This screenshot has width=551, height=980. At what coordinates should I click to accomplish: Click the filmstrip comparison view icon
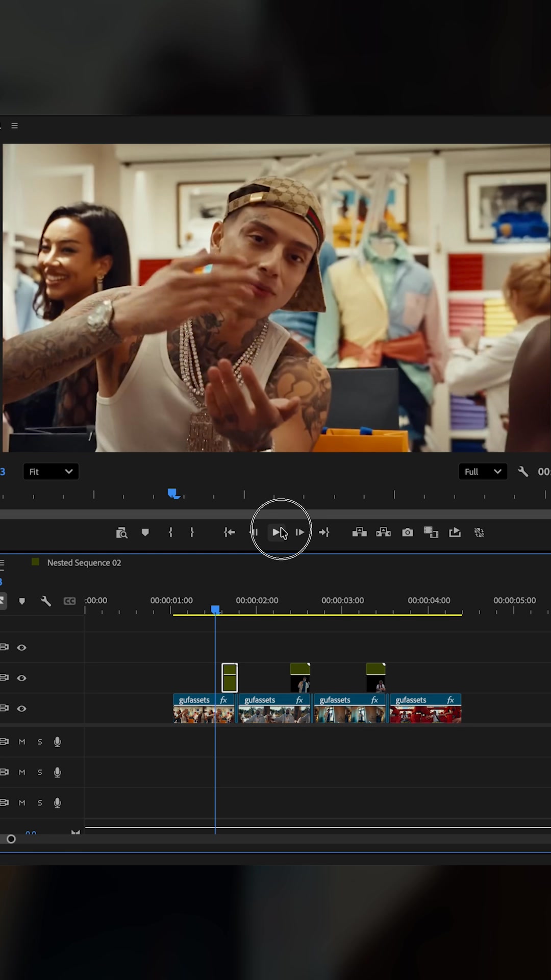pyautogui.click(x=431, y=532)
